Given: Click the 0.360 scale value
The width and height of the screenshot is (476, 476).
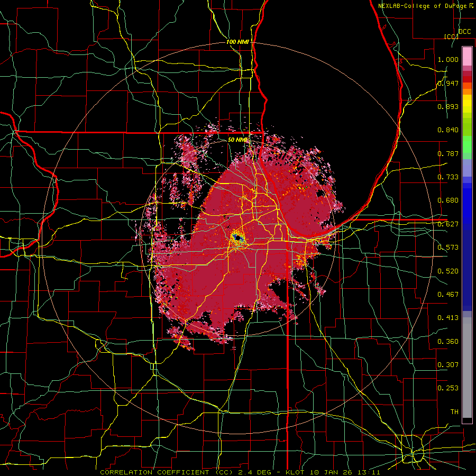Looking at the screenshot, I should (x=448, y=342).
